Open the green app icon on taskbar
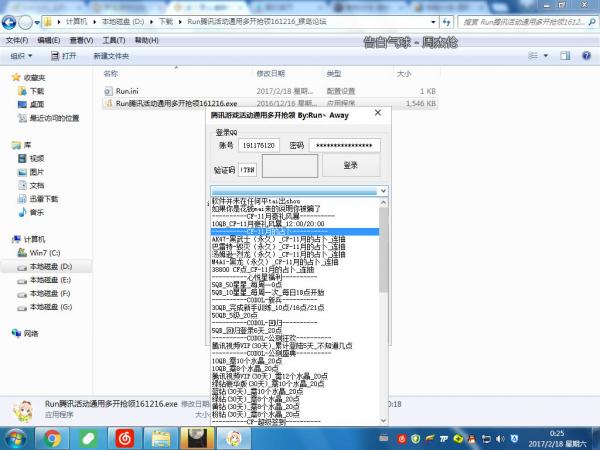 tap(88, 439)
